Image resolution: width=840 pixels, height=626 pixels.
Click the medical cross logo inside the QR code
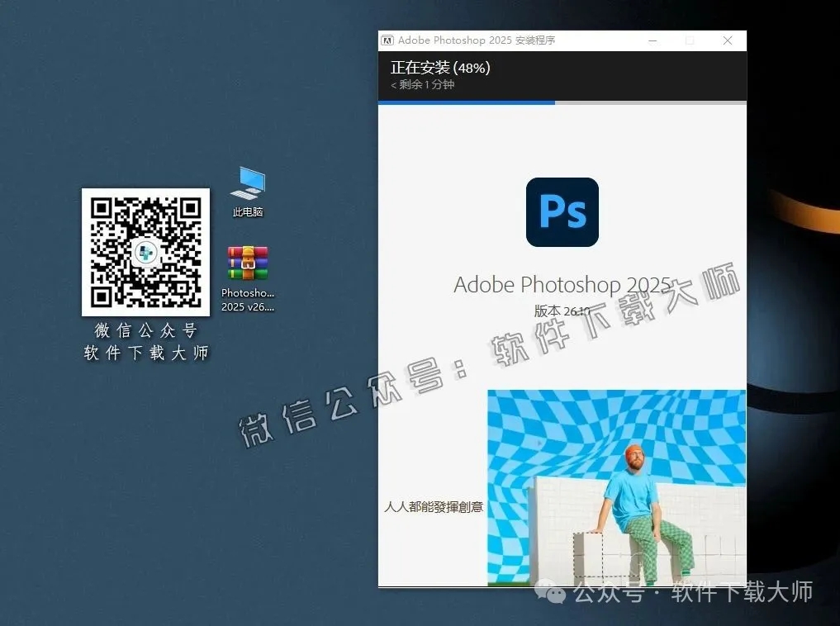point(145,251)
